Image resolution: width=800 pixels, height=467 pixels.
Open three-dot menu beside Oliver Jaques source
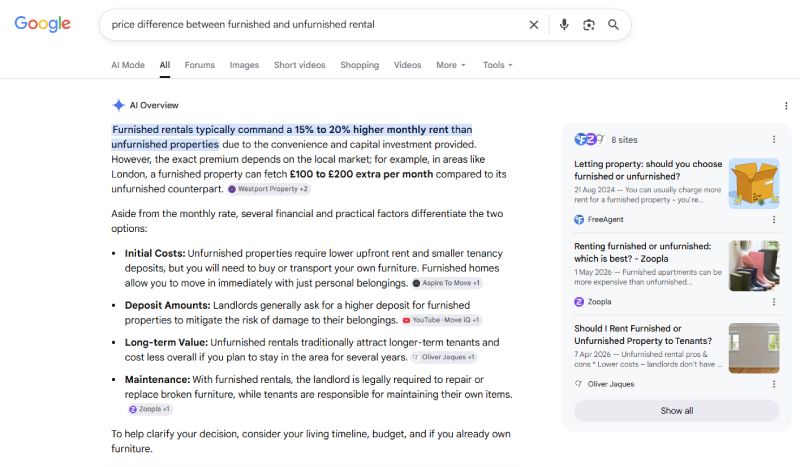pos(773,384)
